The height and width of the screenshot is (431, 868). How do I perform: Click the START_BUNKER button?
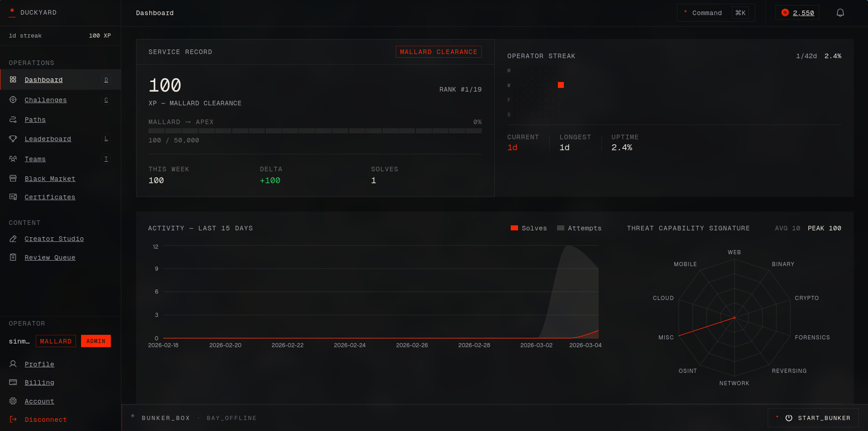point(813,418)
